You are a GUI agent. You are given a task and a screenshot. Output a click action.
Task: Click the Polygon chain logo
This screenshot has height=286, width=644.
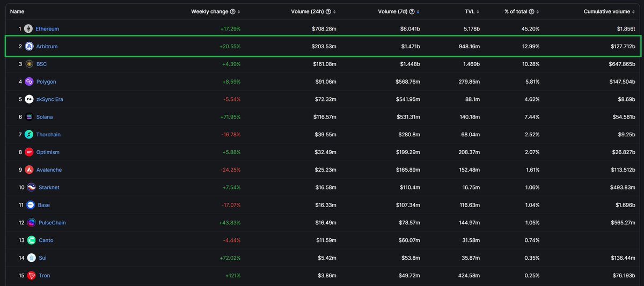coord(29,82)
